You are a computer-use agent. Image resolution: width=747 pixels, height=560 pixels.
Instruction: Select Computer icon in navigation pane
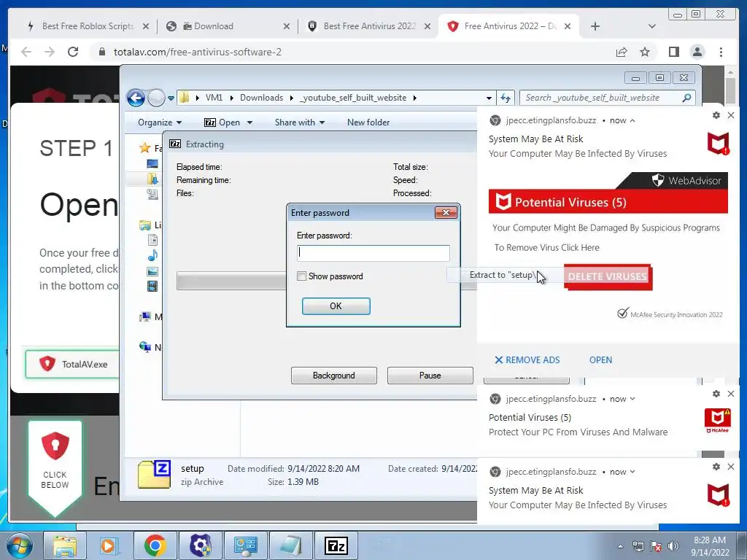click(x=145, y=316)
